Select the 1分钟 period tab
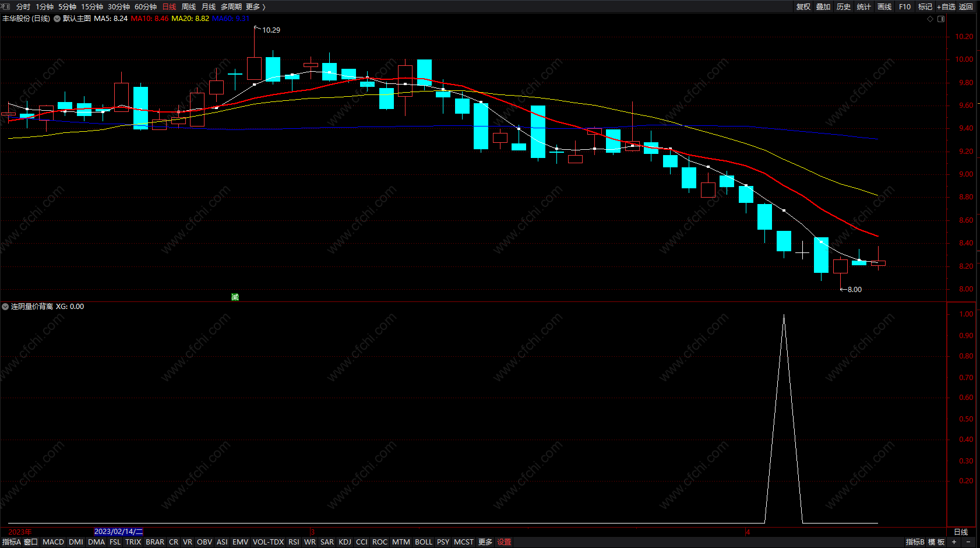This screenshot has width=980, height=548. [44, 6]
